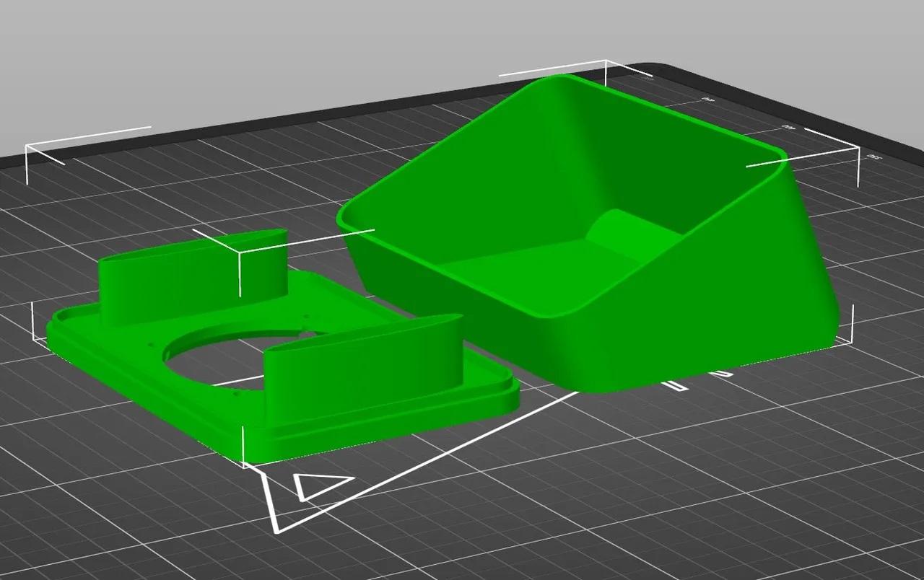Click the right upright fin on base plate
The height and width of the screenshot is (580, 924).
click(361, 368)
